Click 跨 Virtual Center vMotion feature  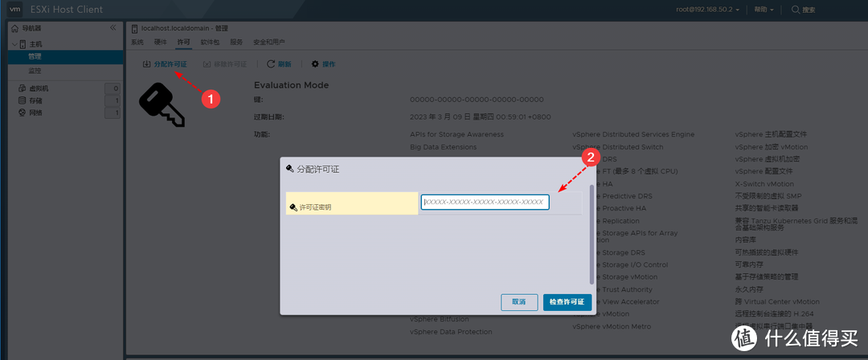[776, 302]
